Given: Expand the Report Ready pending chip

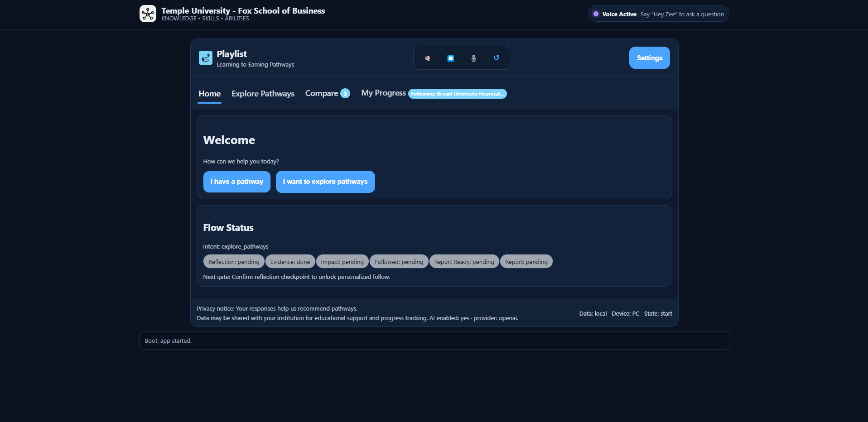Looking at the screenshot, I should [x=464, y=261].
